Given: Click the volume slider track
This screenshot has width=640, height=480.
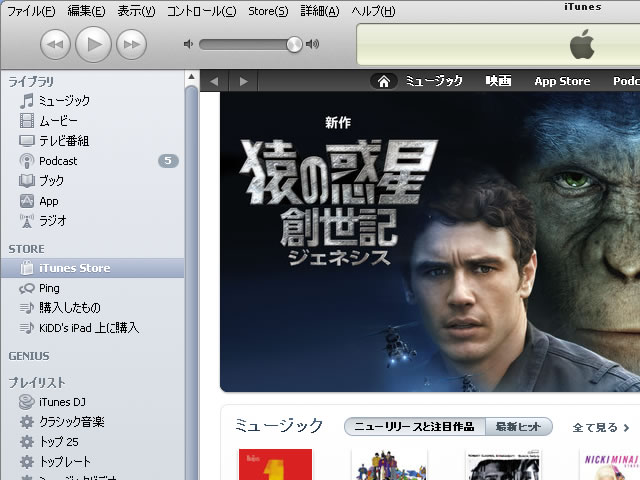Looking at the screenshot, I should 250,44.
